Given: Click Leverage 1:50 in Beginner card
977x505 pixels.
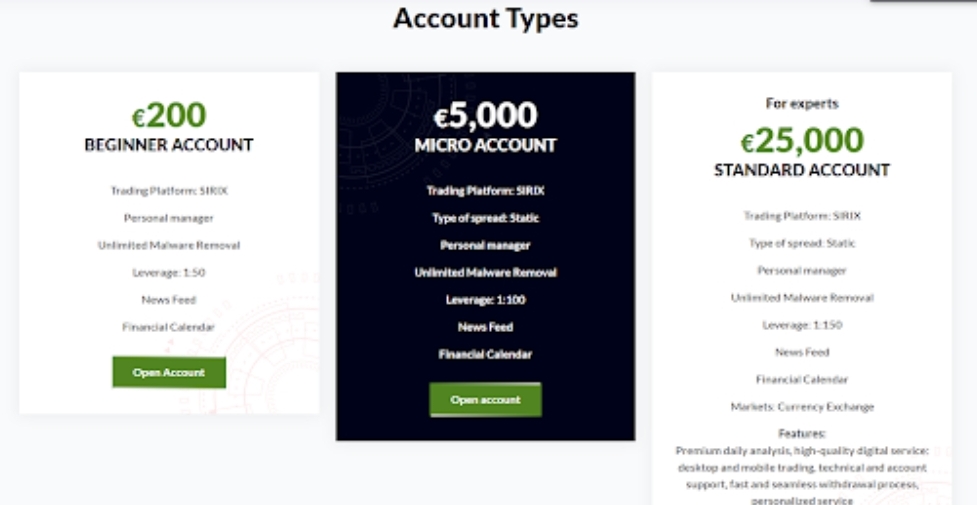Looking at the screenshot, I should click(x=169, y=272).
